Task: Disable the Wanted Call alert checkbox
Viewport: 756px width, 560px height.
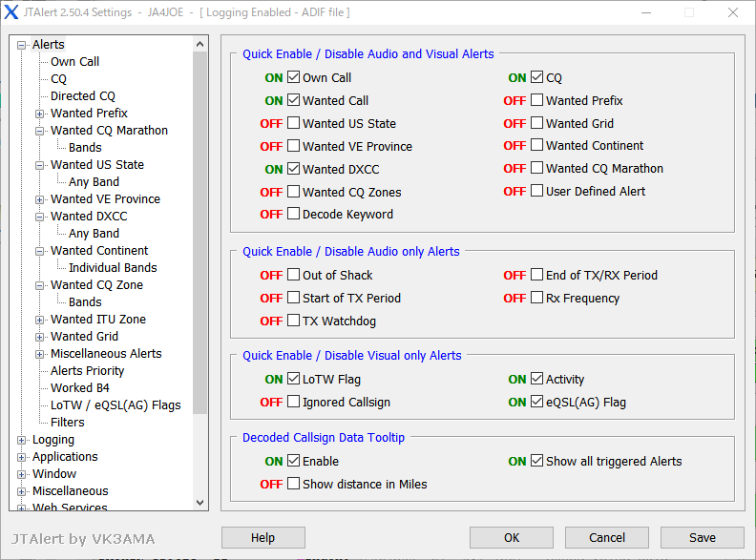Action: tap(293, 100)
